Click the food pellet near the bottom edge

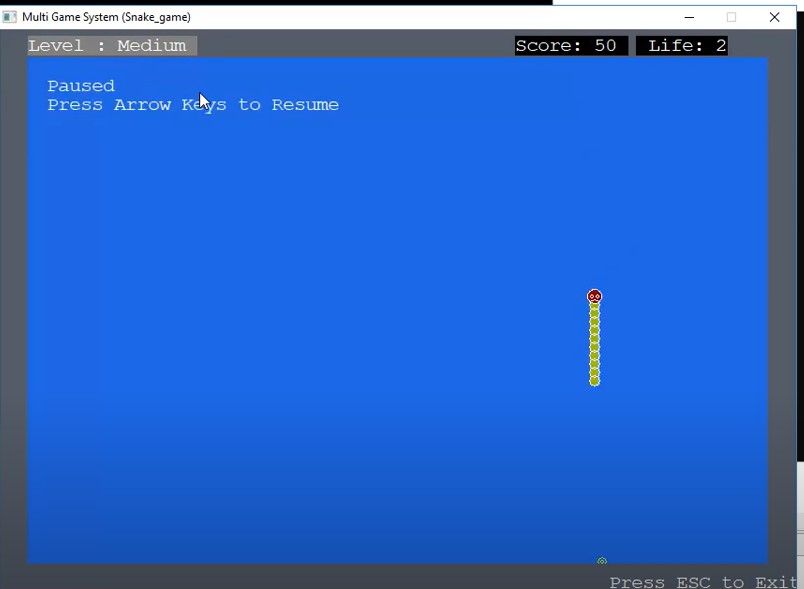[x=601, y=560]
